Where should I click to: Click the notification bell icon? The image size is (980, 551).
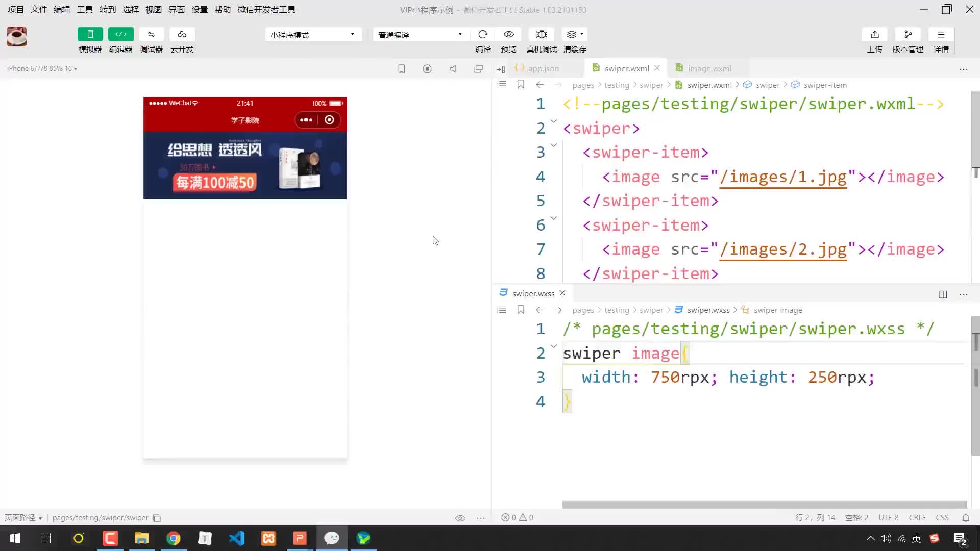pos(966,518)
